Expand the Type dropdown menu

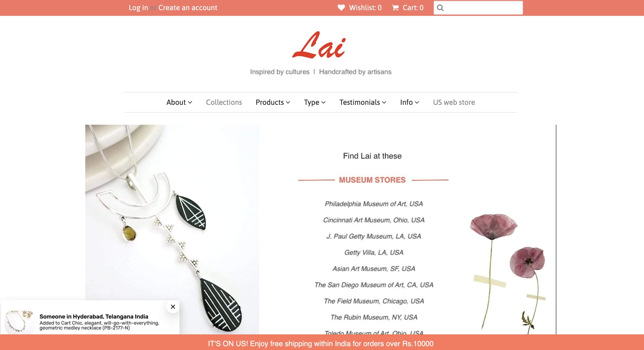[x=315, y=102]
